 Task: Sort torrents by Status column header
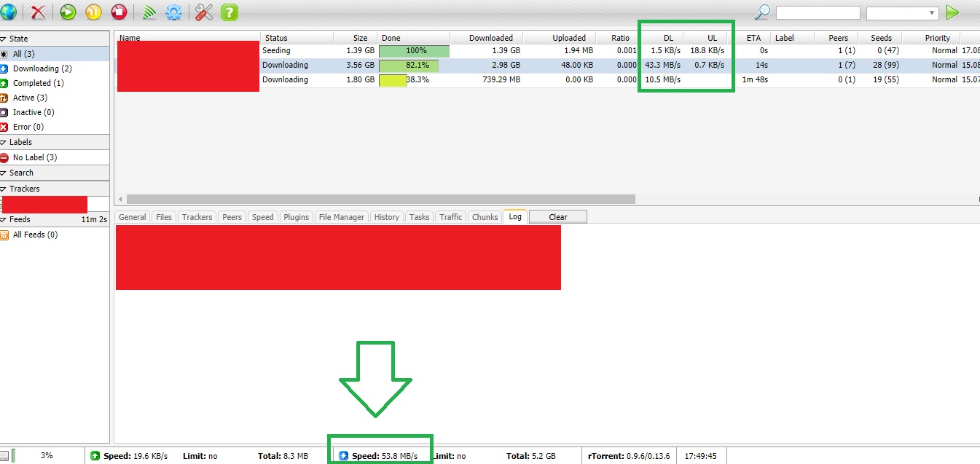(297, 38)
